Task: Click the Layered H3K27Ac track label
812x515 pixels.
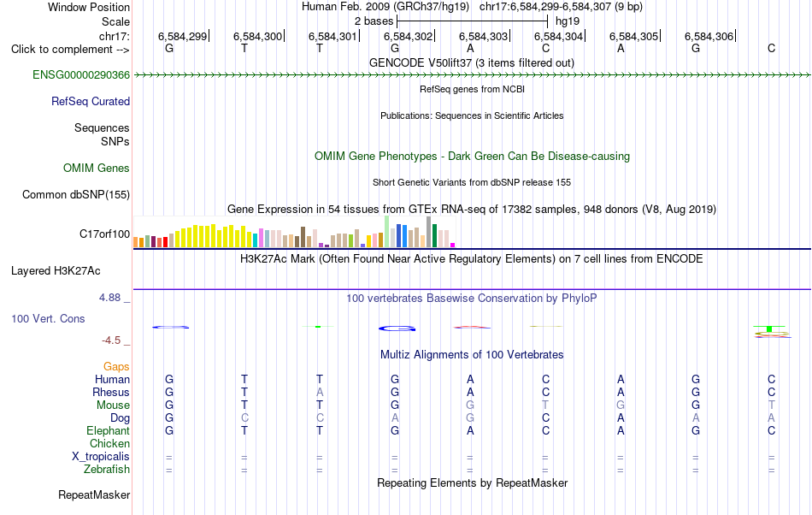Action: tap(56, 271)
